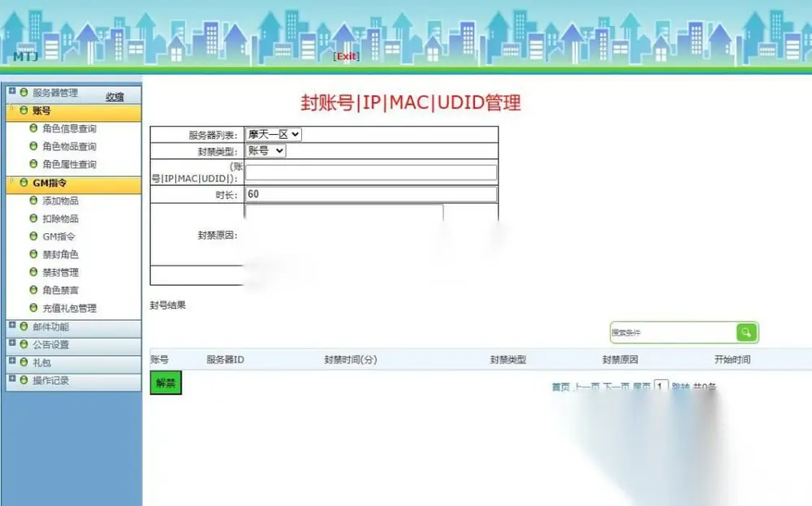Image resolution: width=812 pixels, height=506 pixels.
Task: Click the 搜索条件 search input box
Action: [x=673, y=332]
